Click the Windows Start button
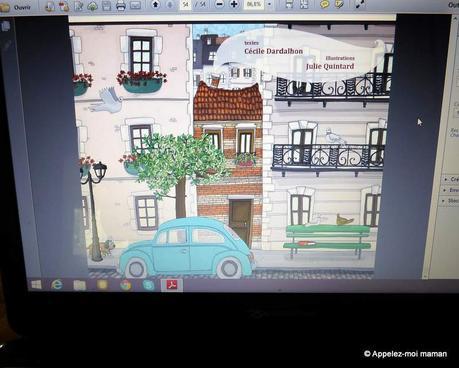The width and height of the screenshot is (459, 368). point(36,285)
